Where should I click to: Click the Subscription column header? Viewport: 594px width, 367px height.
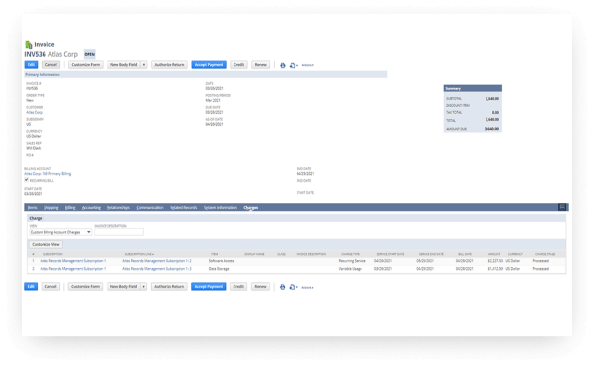pos(53,254)
